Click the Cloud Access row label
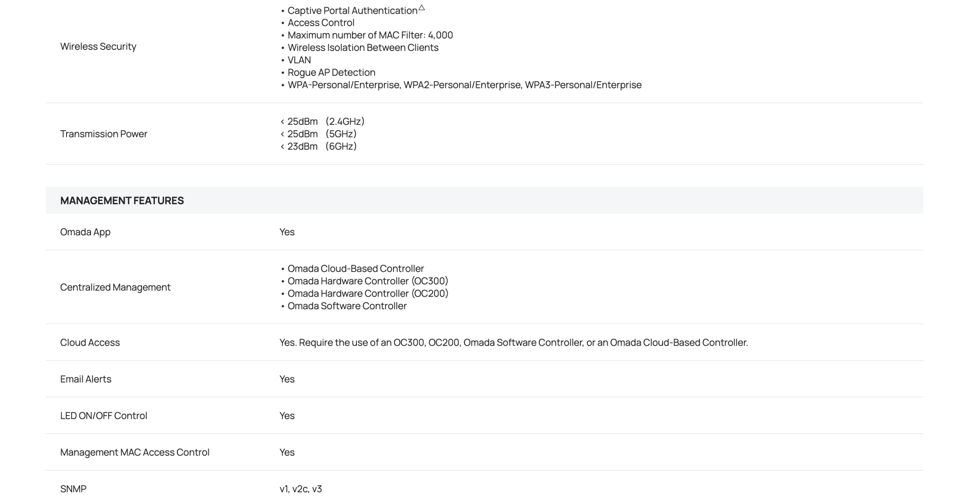Image resolution: width=980 pixels, height=497 pixels. [90, 342]
